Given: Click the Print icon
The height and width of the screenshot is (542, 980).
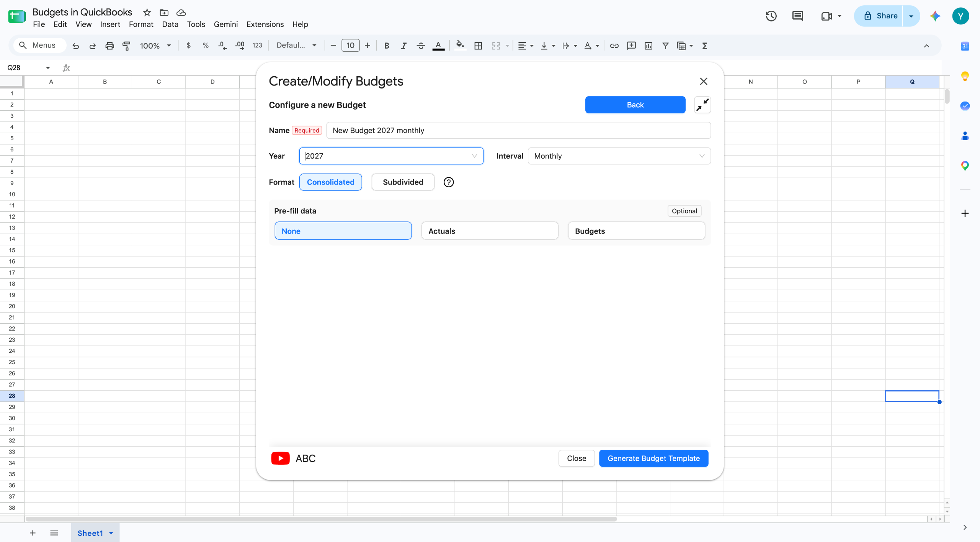Looking at the screenshot, I should pyautogui.click(x=109, y=46).
